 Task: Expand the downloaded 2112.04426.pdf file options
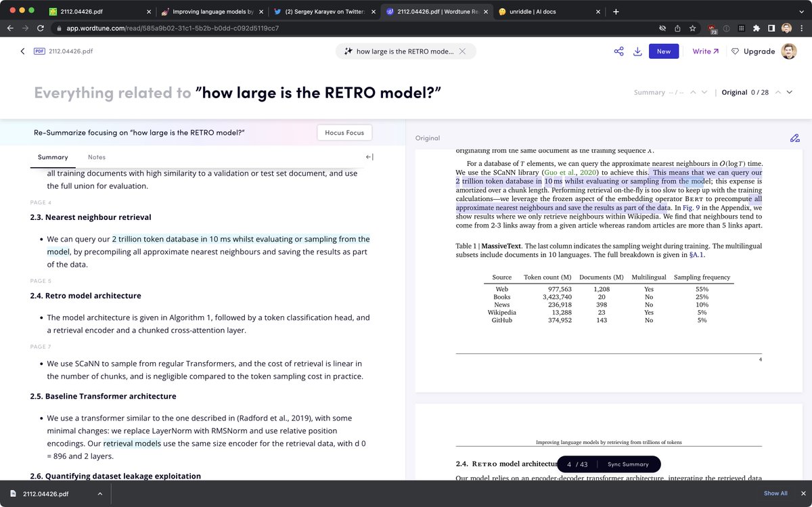coord(100,493)
